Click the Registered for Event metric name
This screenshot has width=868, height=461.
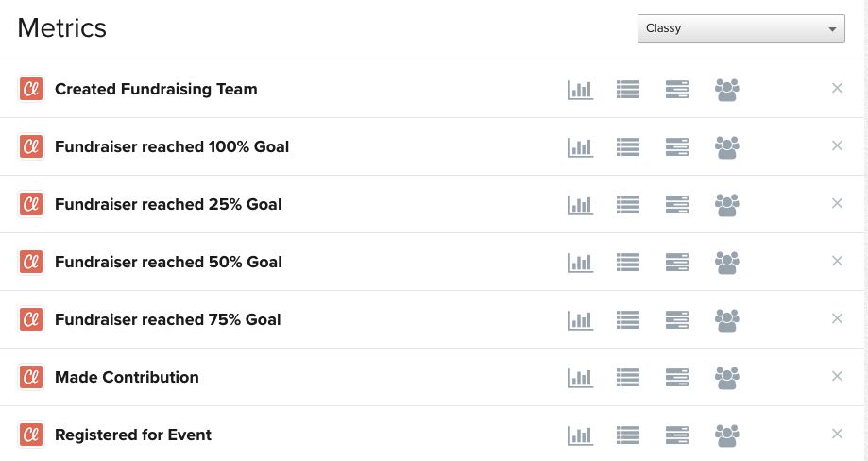[x=133, y=435]
